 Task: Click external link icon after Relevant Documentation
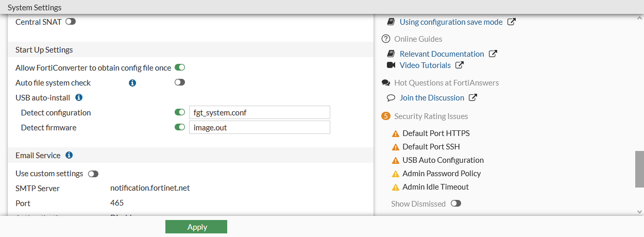pyautogui.click(x=493, y=54)
